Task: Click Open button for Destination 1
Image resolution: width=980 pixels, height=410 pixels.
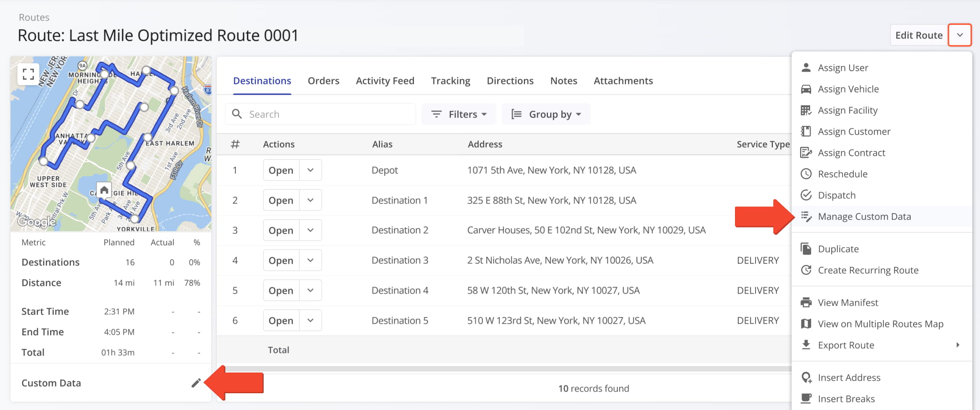Action: (x=281, y=200)
